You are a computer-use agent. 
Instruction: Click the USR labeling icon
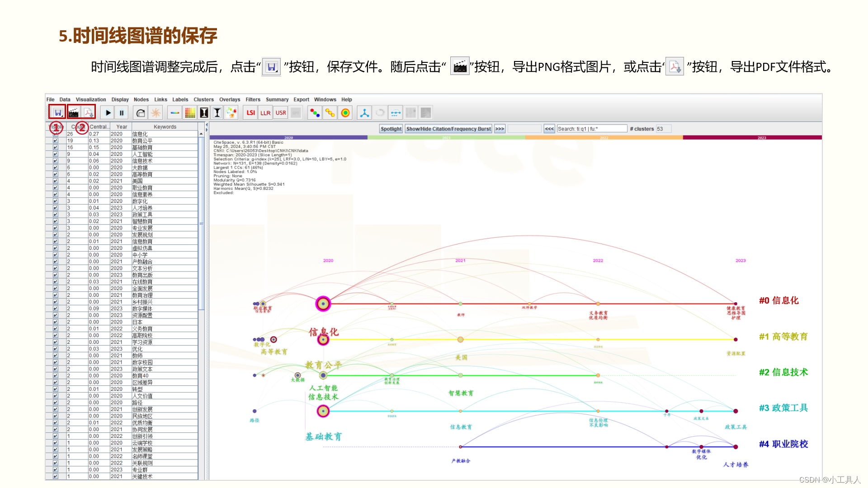(x=281, y=113)
